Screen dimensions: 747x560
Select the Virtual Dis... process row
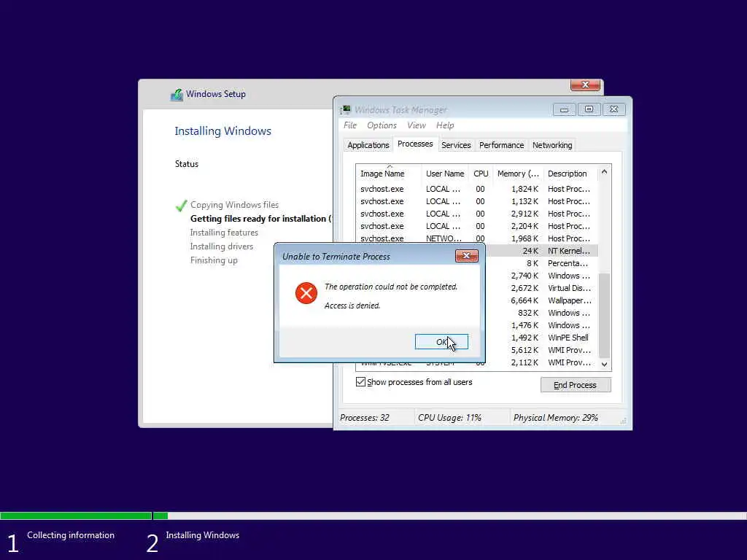(x=541, y=288)
